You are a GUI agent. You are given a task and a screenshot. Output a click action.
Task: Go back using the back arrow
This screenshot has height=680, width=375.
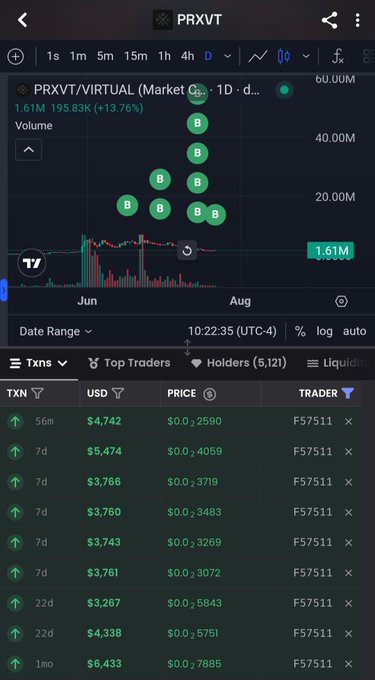pyautogui.click(x=23, y=20)
